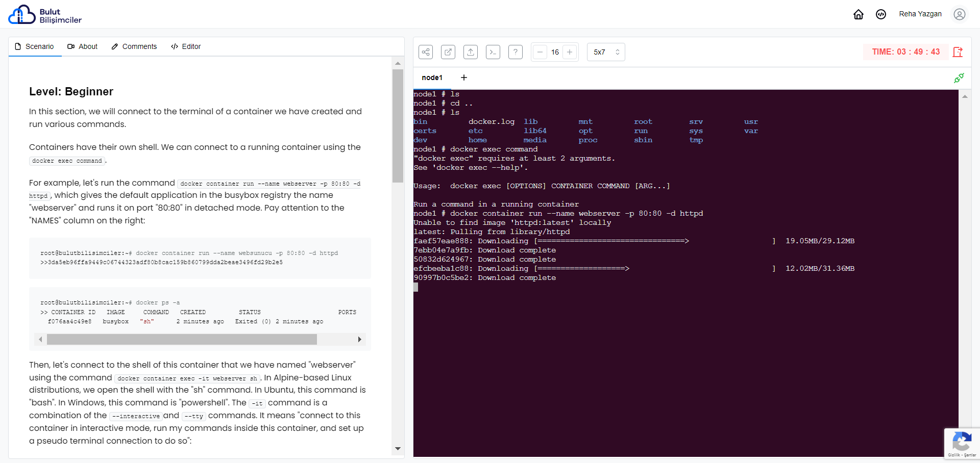980x463 pixels.
Task: Click the 'docker ps -a' command line
Action: click(x=158, y=302)
